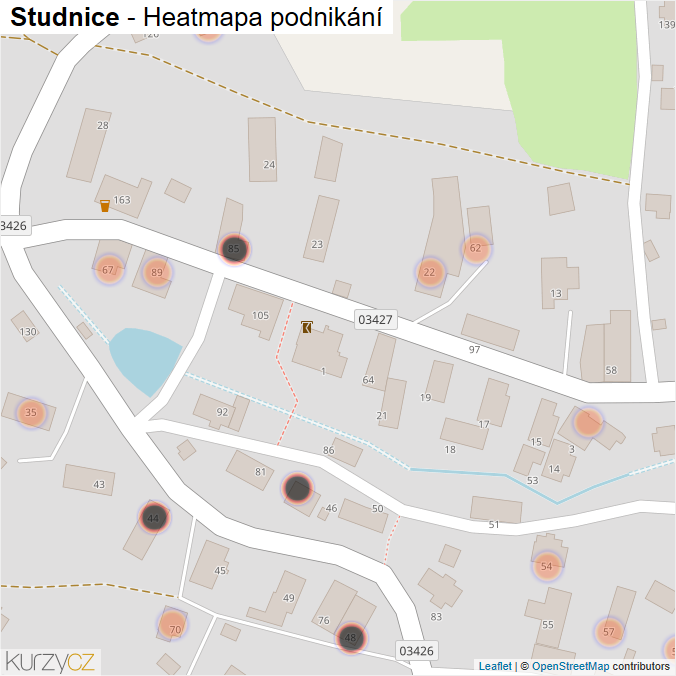The height and width of the screenshot is (676, 676).
Task: Select the orange heatmap marker near building 3
Action: click(x=588, y=422)
